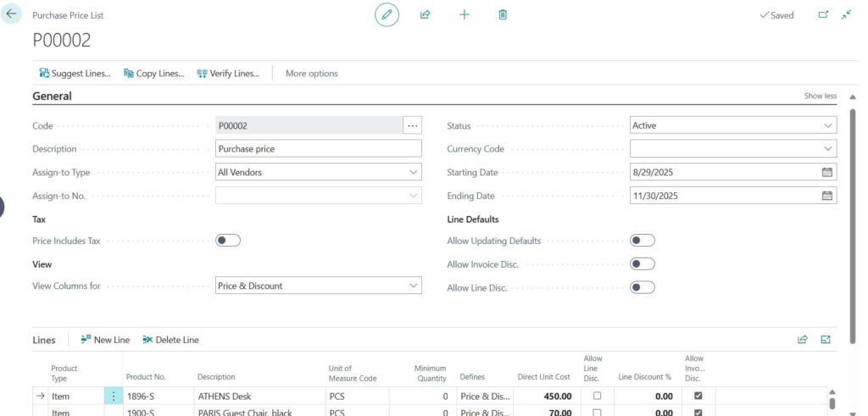
Task: Click the collapse page arrows icon
Action: pyautogui.click(x=846, y=15)
